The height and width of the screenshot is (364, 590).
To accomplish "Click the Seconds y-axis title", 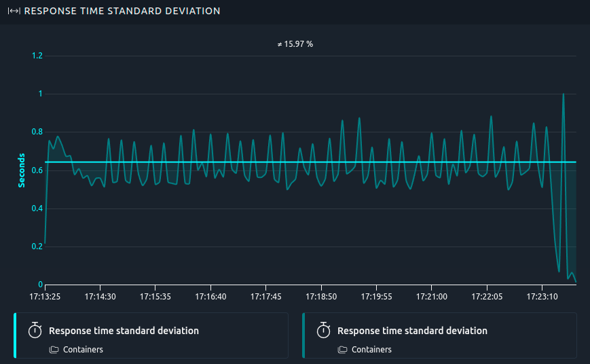I will click(22, 170).
